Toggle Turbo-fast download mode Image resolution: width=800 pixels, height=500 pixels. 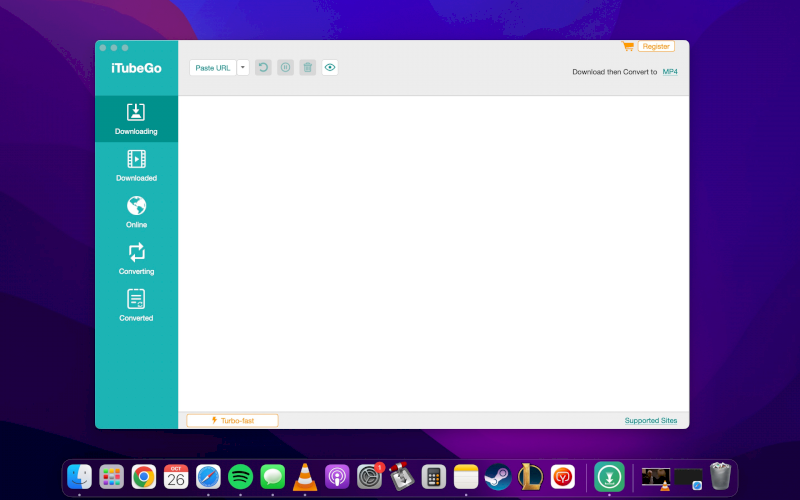pos(232,421)
